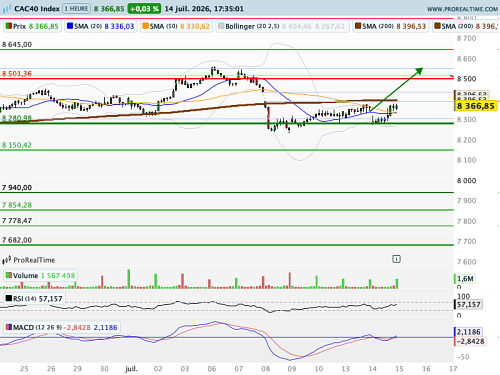Click the 1,6M volume axis tag

(x=465, y=279)
